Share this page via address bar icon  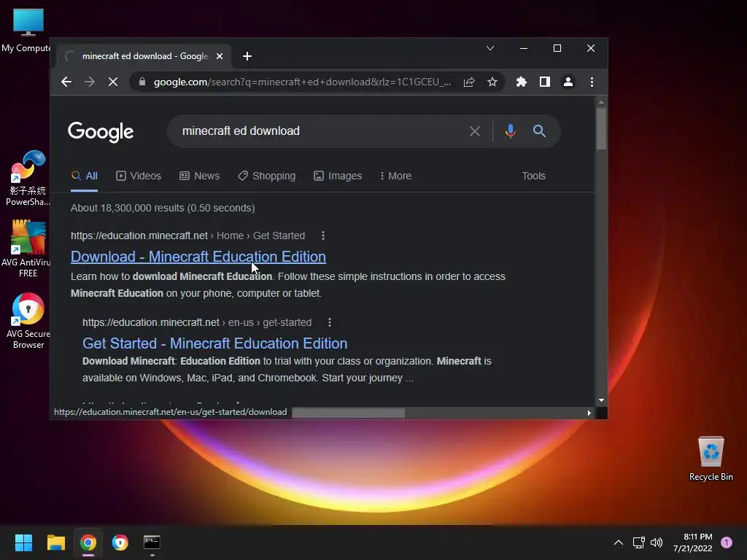pos(469,82)
